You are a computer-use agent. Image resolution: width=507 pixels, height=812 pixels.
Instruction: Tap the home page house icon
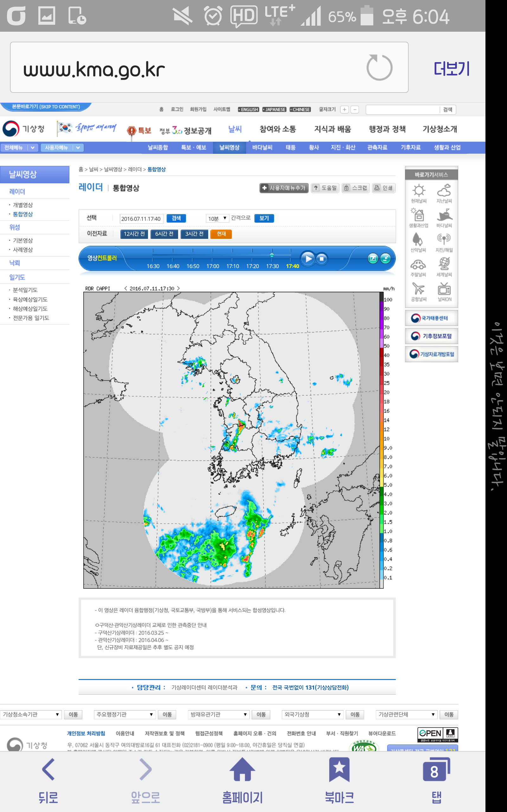pyautogui.click(x=242, y=769)
